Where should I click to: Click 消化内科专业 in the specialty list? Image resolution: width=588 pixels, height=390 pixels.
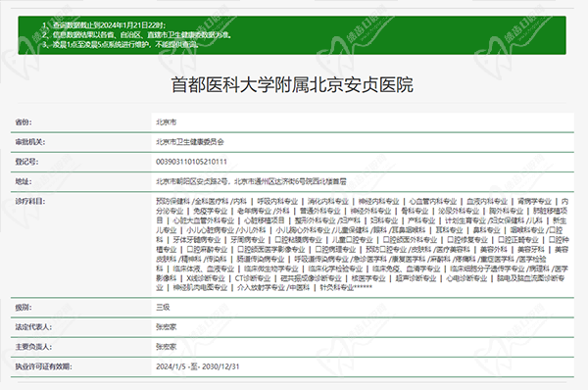click(328, 202)
